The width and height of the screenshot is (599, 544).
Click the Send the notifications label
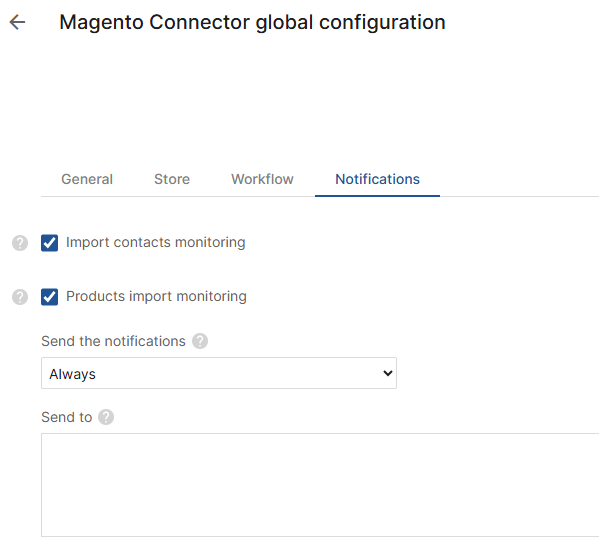click(113, 341)
